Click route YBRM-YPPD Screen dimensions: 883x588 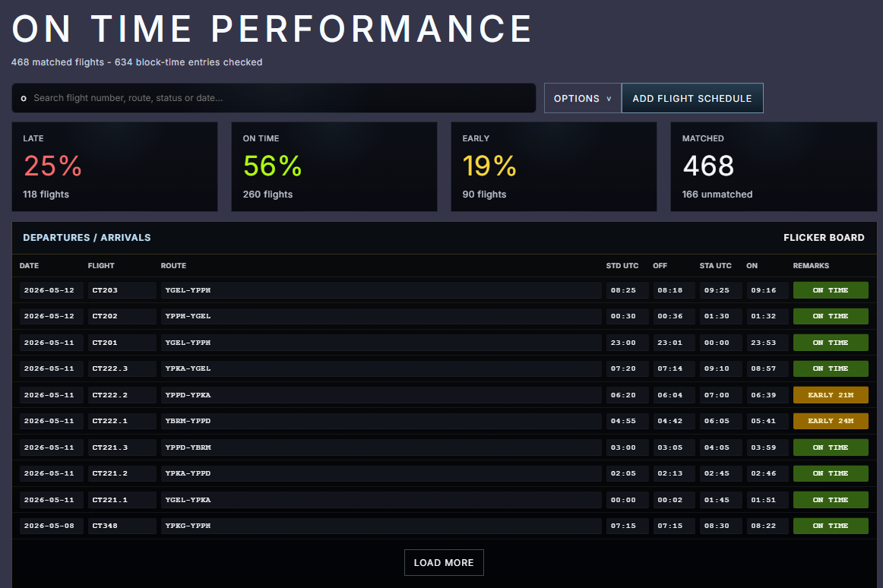point(188,422)
